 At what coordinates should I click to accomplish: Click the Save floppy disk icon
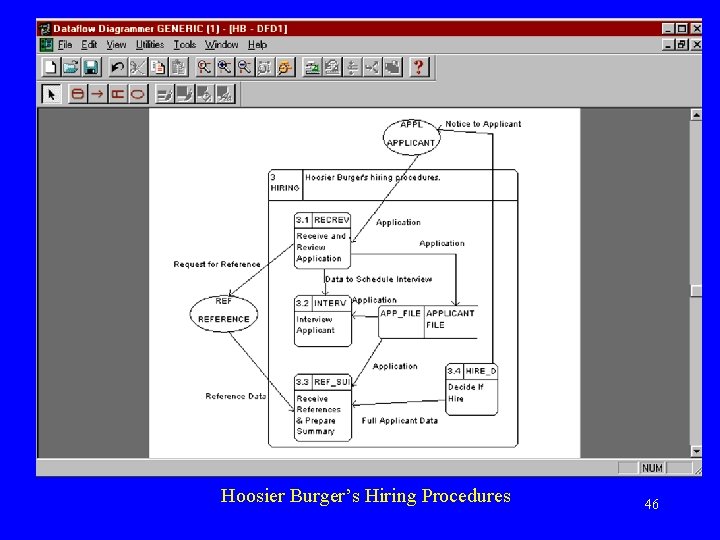pos(91,67)
